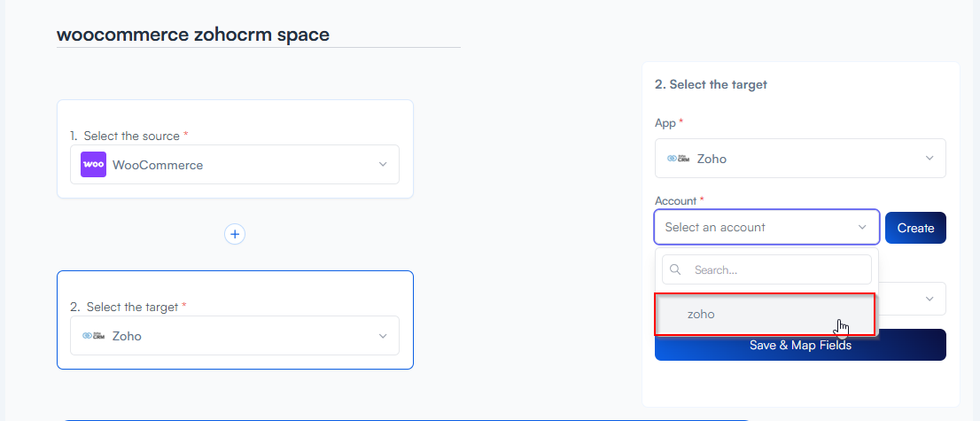Click the dropdown chevron hidden below the Create button

pos(929,299)
